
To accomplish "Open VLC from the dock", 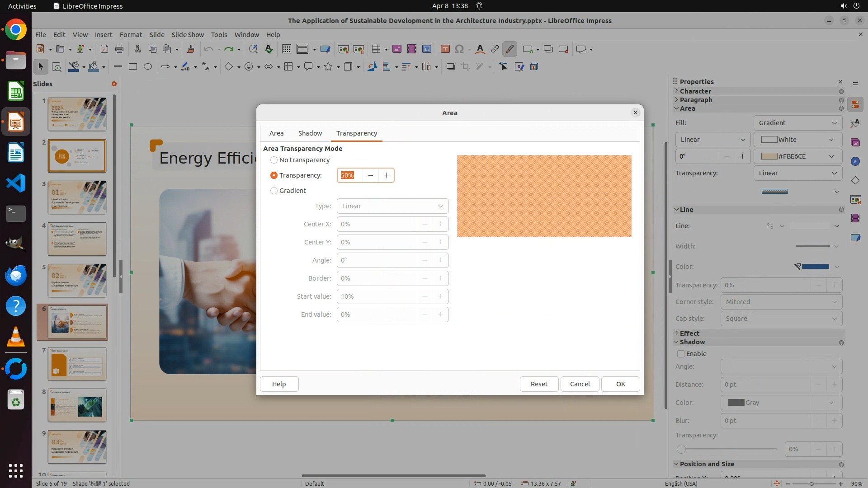I will (x=16, y=337).
